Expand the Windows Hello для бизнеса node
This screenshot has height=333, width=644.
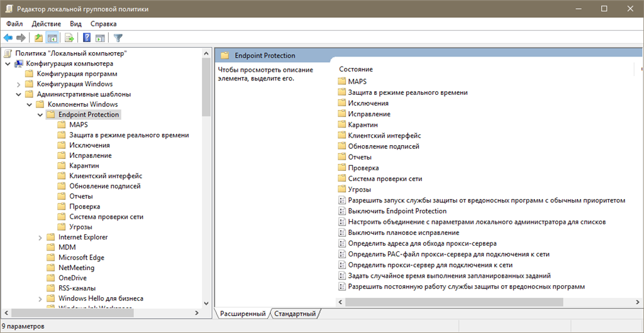tap(40, 298)
